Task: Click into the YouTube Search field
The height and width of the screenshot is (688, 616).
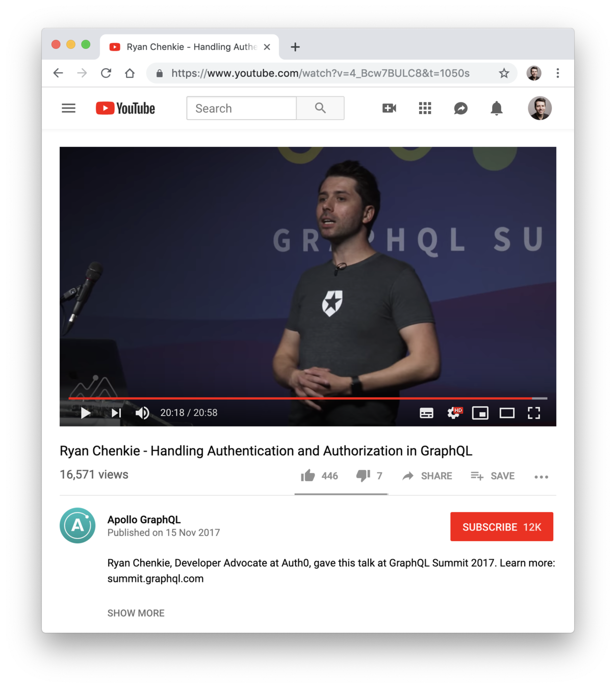Action: click(x=242, y=108)
